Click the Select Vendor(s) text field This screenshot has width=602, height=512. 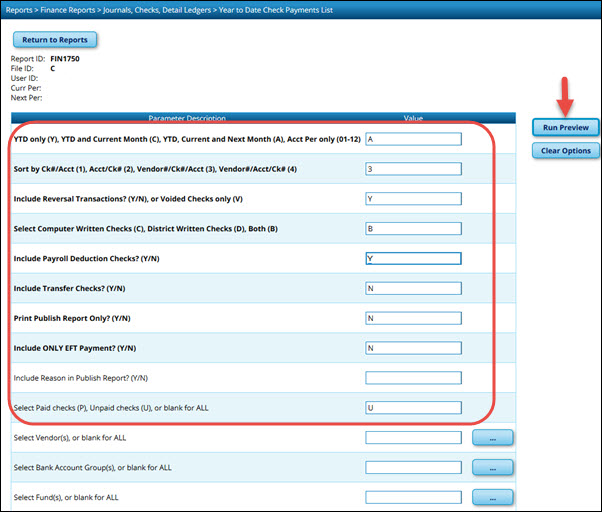pyautogui.click(x=413, y=438)
